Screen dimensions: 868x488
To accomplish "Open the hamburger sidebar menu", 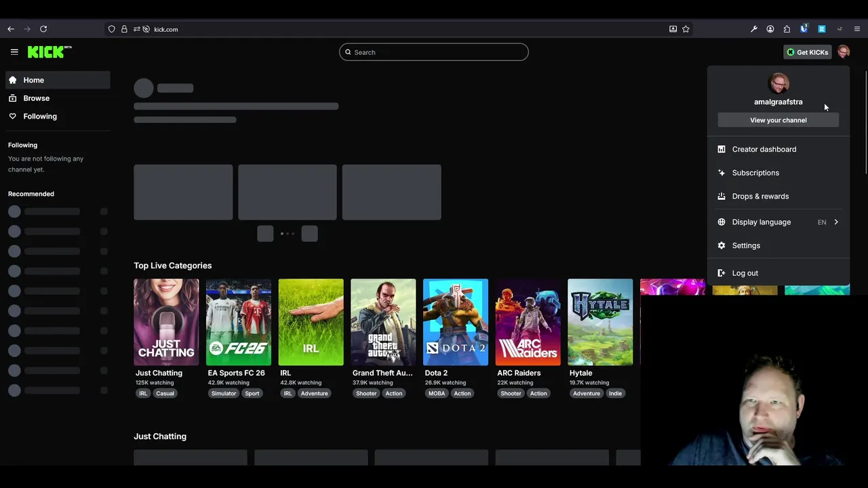I will click(x=14, y=52).
